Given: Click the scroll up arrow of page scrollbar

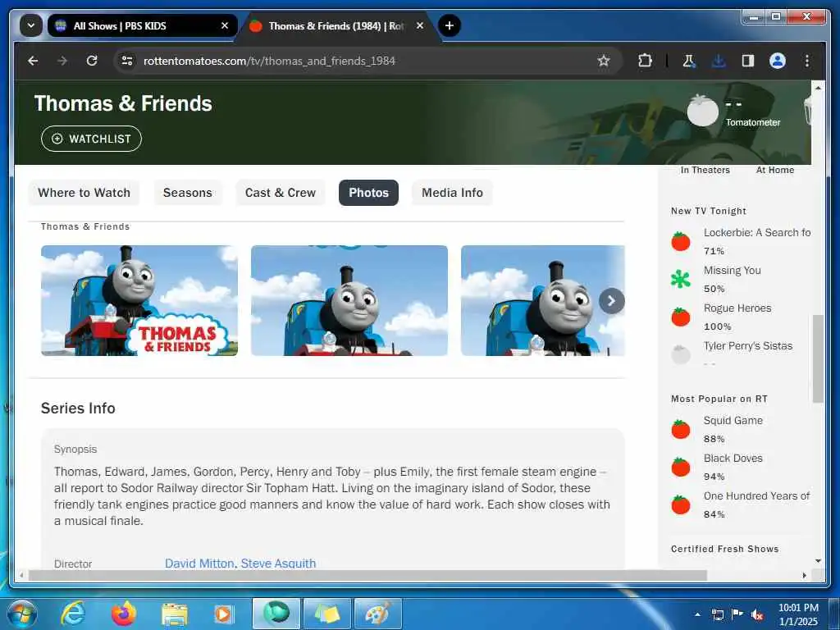Looking at the screenshot, I should click(818, 87).
